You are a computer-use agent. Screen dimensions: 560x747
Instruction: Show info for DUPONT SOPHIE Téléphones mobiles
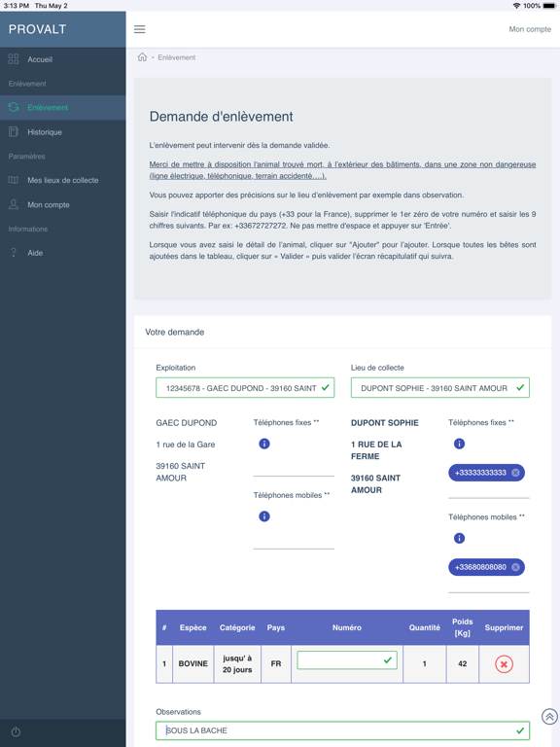pos(459,538)
